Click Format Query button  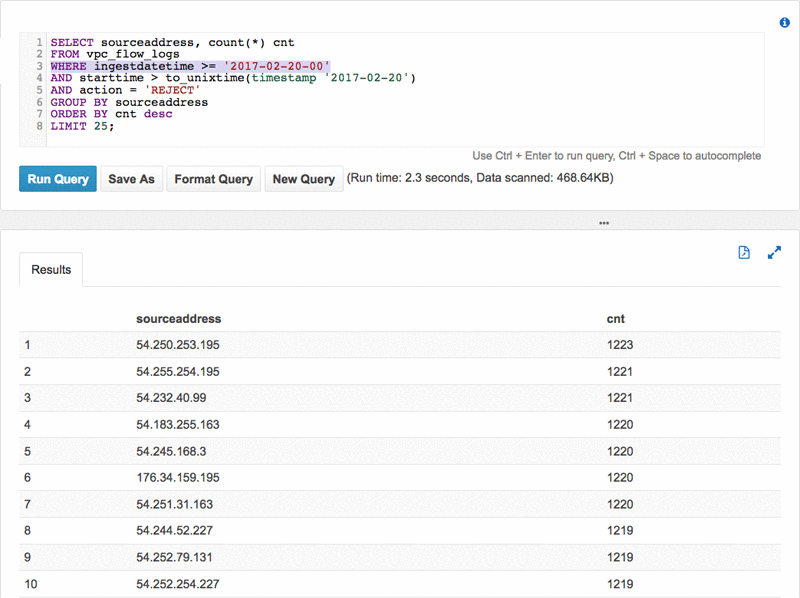tap(213, 179)
